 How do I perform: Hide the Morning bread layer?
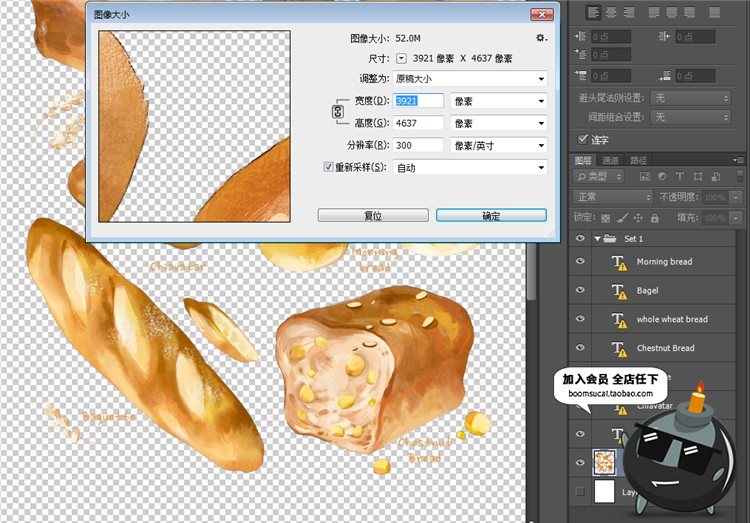[580, 261]
